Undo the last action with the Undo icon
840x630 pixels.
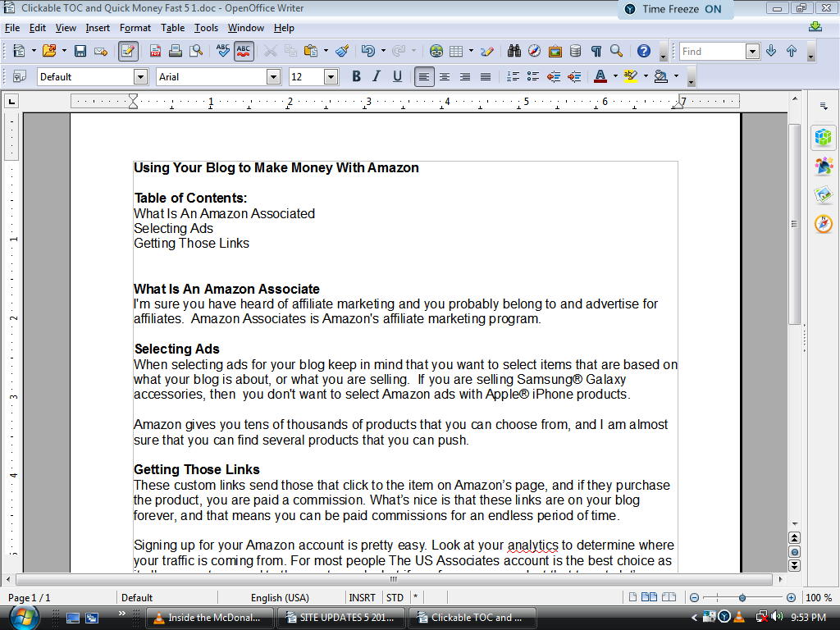(368, 51)
